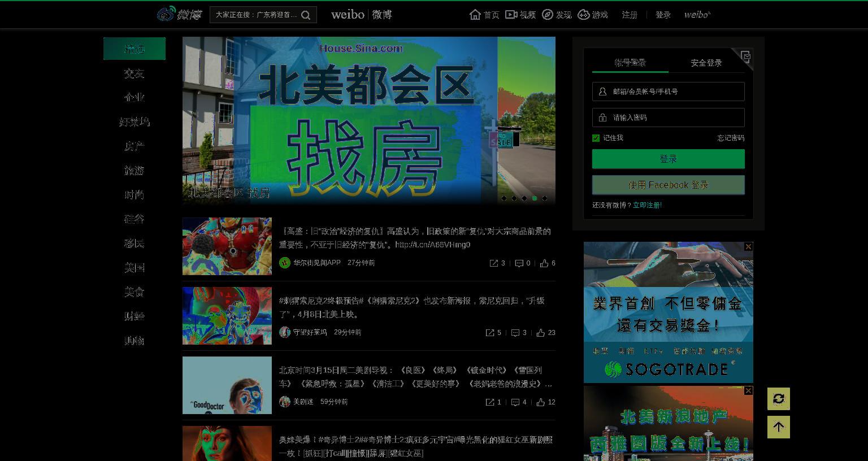Click the green 登录 button
The image size is (868, 461).
[x=669, y=159]
